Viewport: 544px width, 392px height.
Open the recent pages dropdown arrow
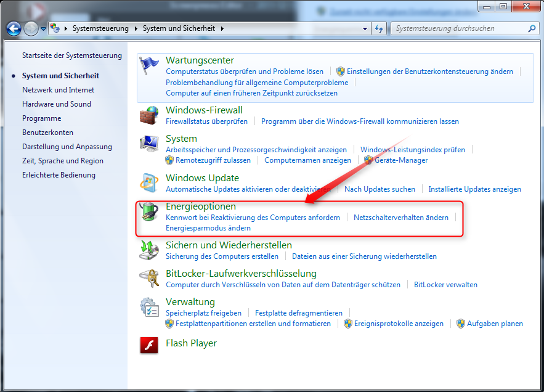(43, 29)
